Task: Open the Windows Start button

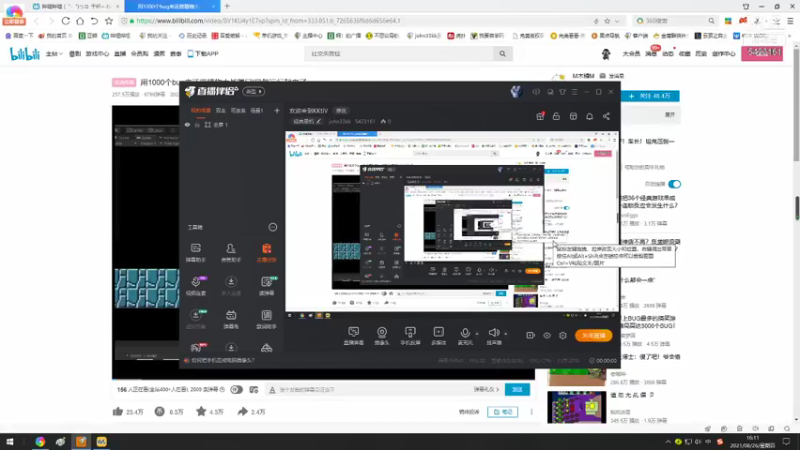Action: tap(10, 441)
